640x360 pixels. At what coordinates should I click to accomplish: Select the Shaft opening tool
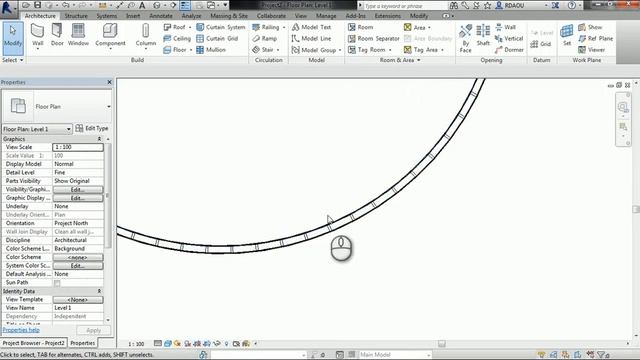(x=483, y=35)
